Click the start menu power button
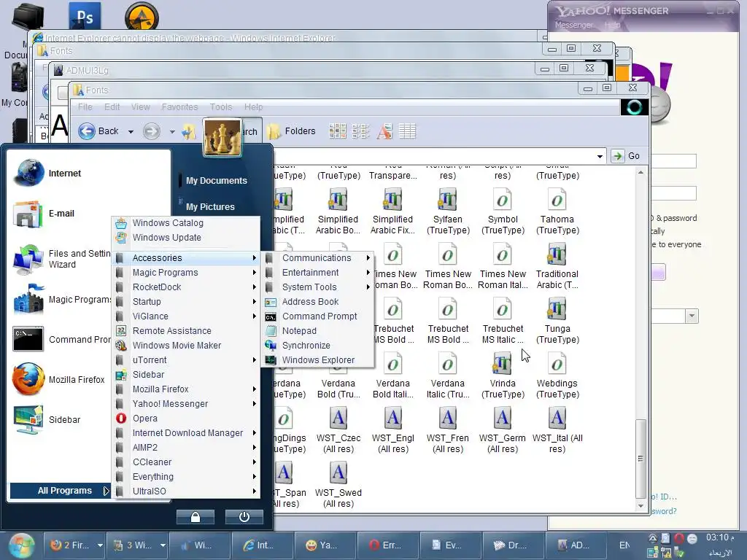Screen dimensions: 747x560 tap(244, 517)
